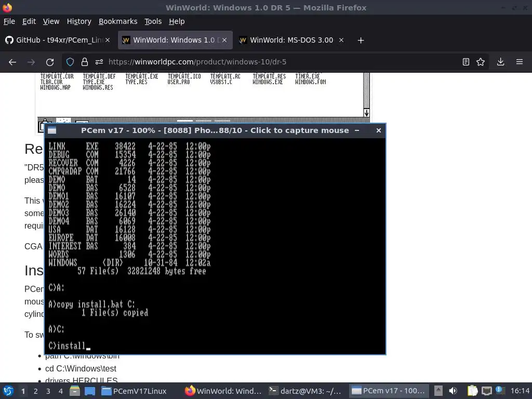Close the WinWorld Windows 1.0 tab
The height and width of the screenshot is (399, 532).
224,40
